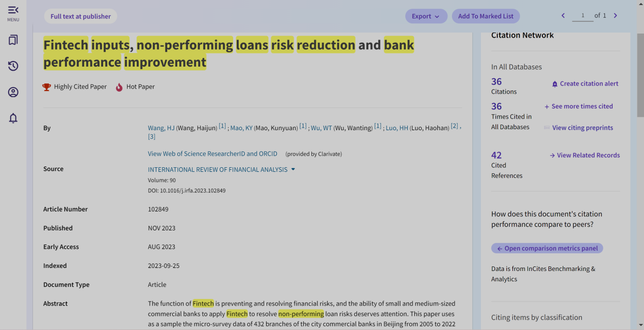
Task: Click the Highly Cited Paper trophy icon
Action: [47, 87]
